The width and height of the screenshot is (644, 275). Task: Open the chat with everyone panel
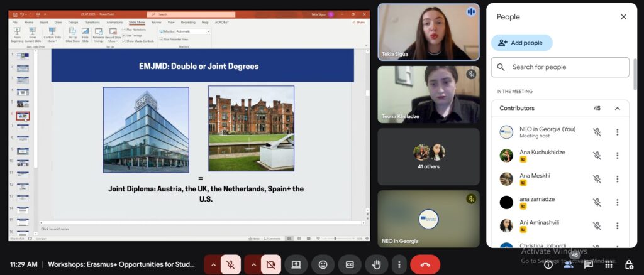589,265
